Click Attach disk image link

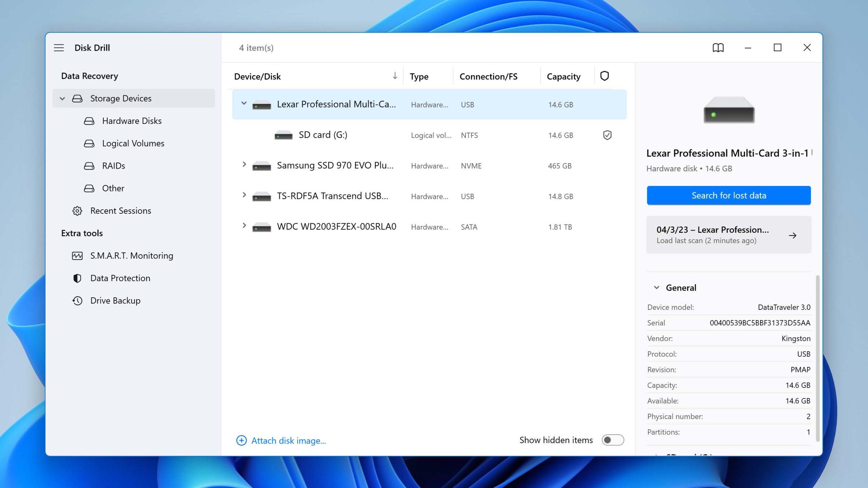[x=289, y=441]
